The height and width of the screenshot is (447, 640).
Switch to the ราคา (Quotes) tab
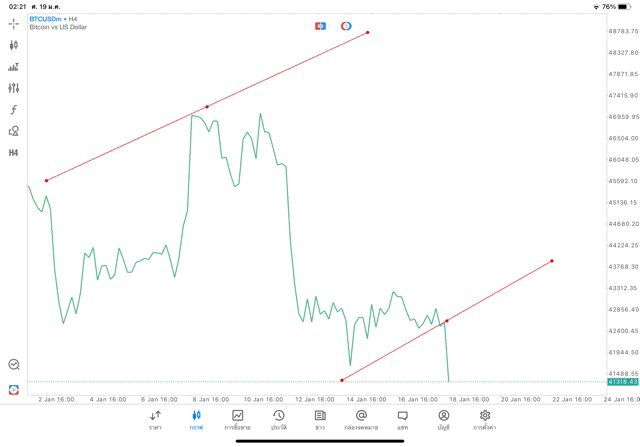(155, 420)
